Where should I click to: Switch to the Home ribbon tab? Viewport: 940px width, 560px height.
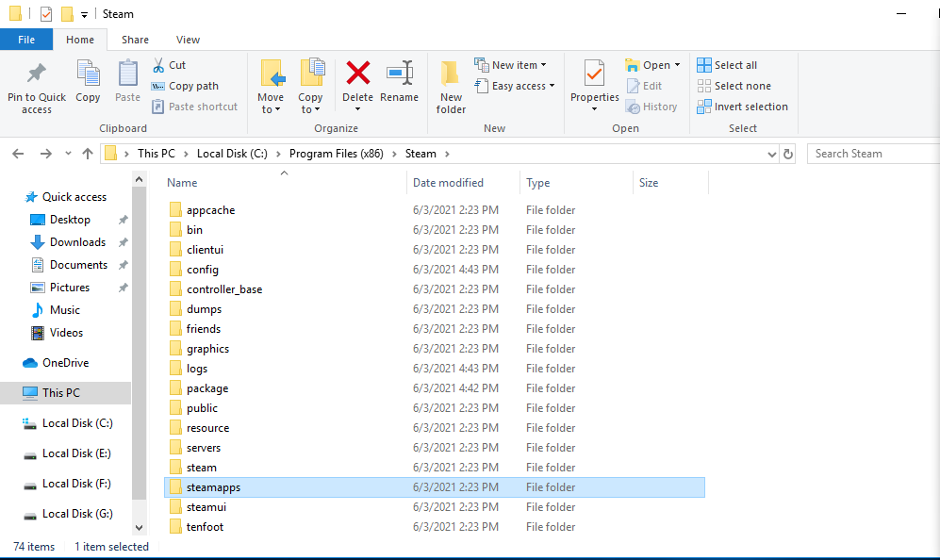(x=80, y=40)
